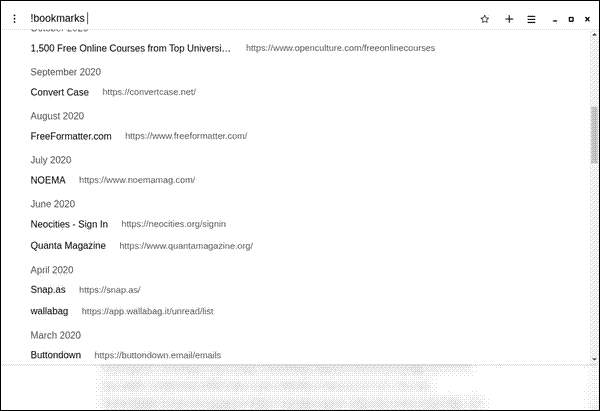600x411 pixels.
Task: Click the September 2020 heading
Action: (x=65, y=72)
